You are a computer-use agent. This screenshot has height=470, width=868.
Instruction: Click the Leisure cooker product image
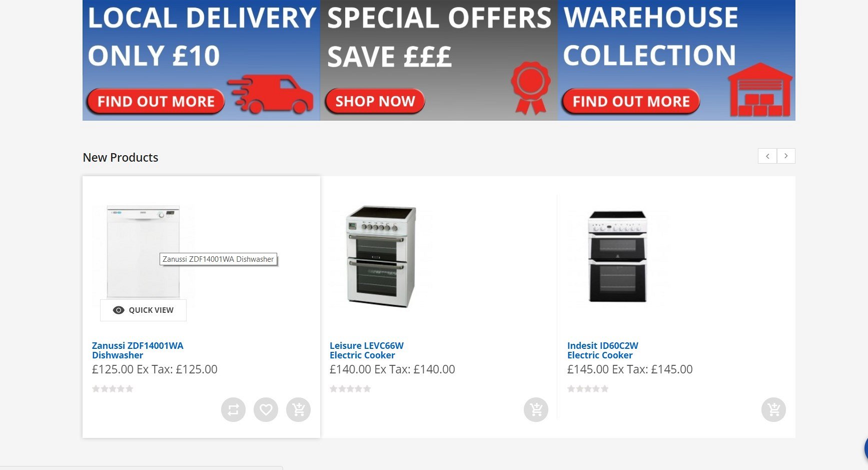(x=381, y=256)
